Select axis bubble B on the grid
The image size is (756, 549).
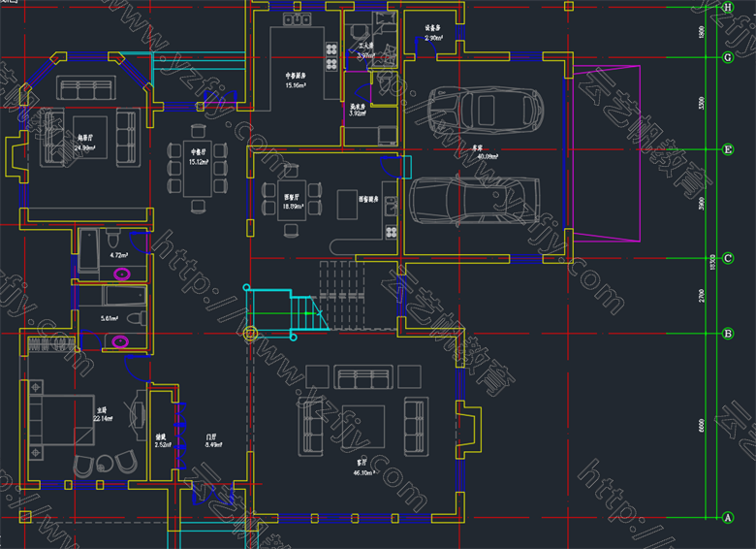tap(728, 334)
